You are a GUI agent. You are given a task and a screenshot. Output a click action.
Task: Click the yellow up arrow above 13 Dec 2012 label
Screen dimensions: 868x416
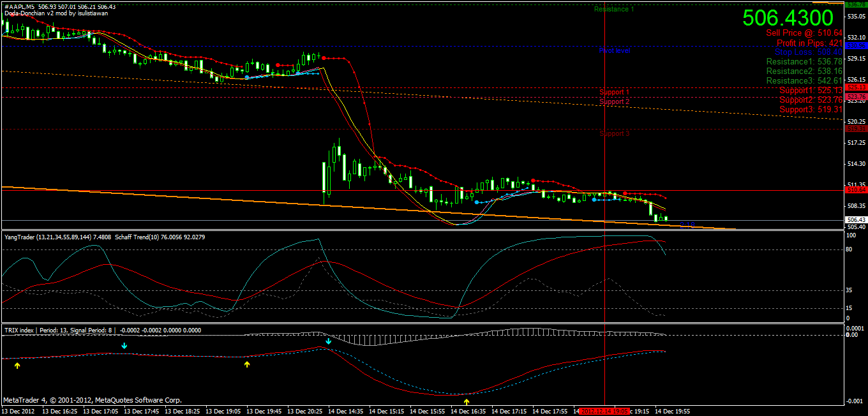[17, 366]
